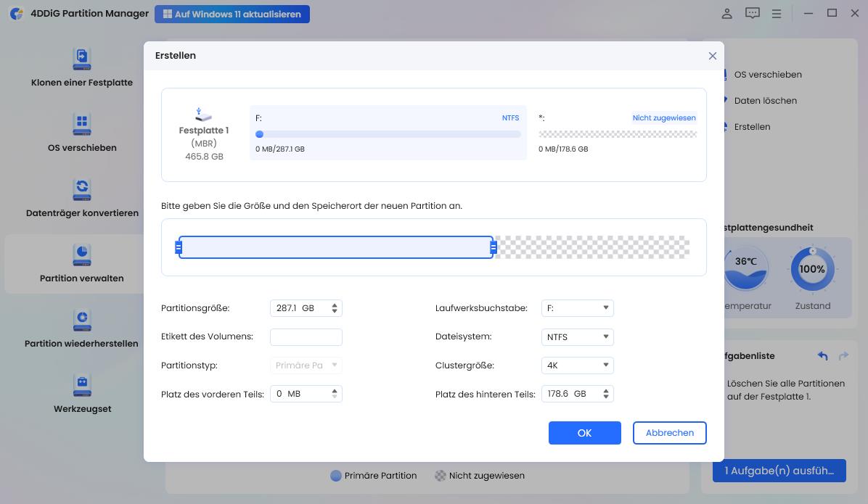This screenshot has width=868, height=504.
Task: Click the Klonen einer Festplatte icon
Action: (81, 59)
